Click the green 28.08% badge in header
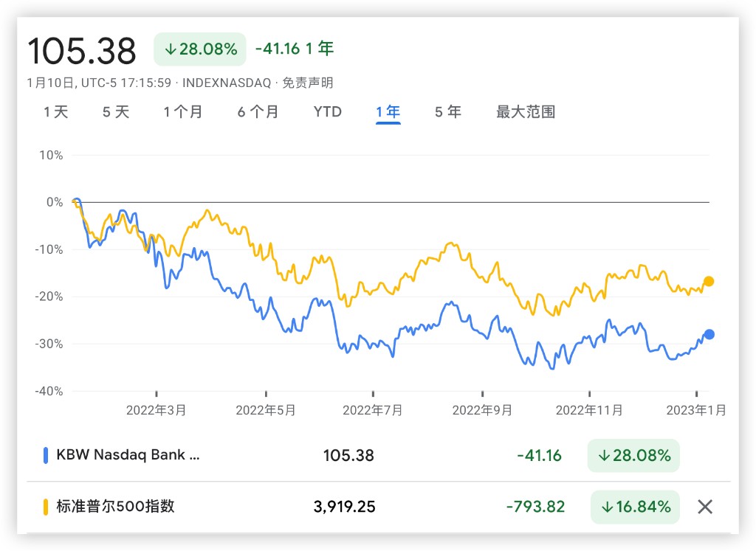 click(x=199, y=49)
